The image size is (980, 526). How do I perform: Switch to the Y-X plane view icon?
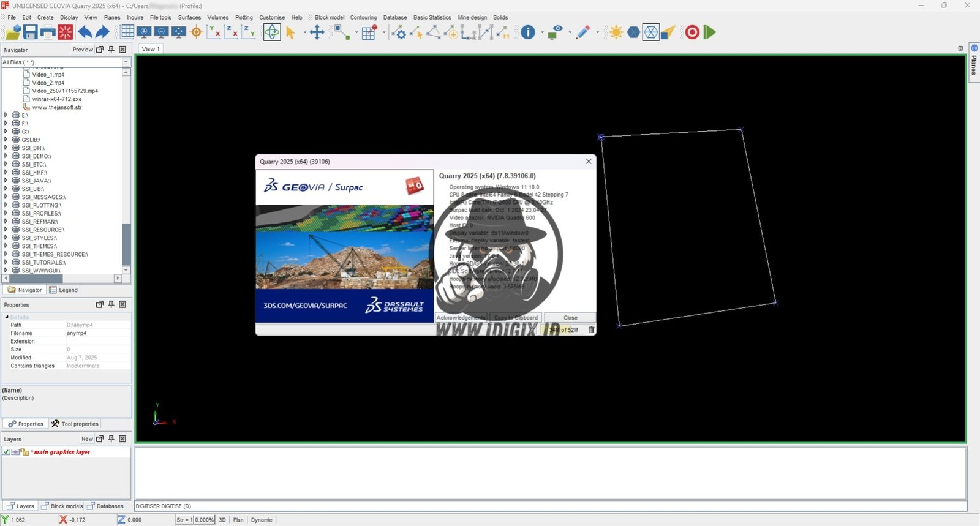point(214,32)
